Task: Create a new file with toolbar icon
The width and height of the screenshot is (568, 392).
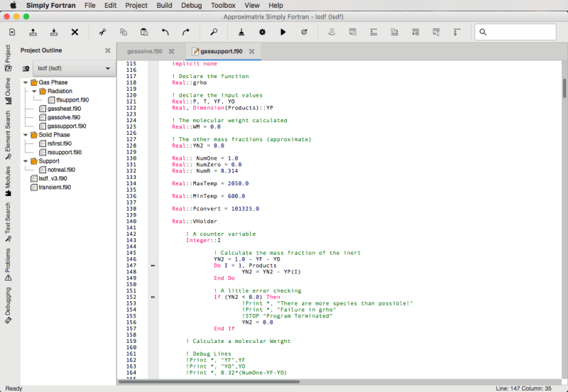Action: tap(12, 32)
